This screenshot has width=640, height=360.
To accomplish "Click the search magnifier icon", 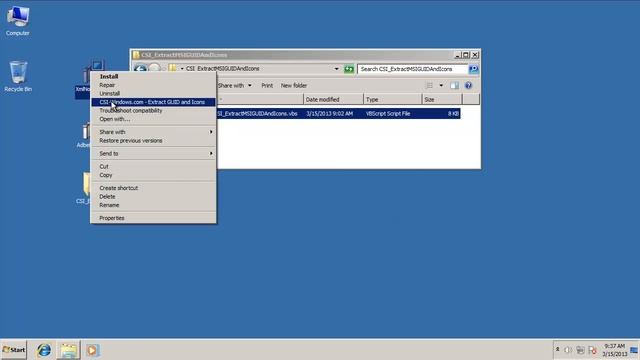I will click(473, 69).
